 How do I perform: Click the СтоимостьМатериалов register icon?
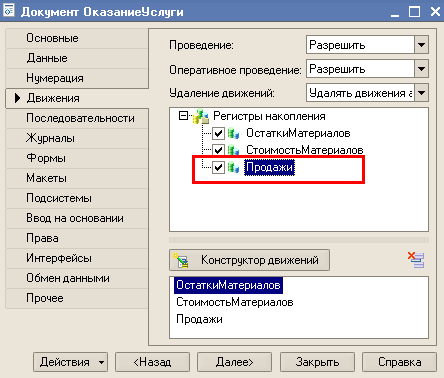coord(233,150)
